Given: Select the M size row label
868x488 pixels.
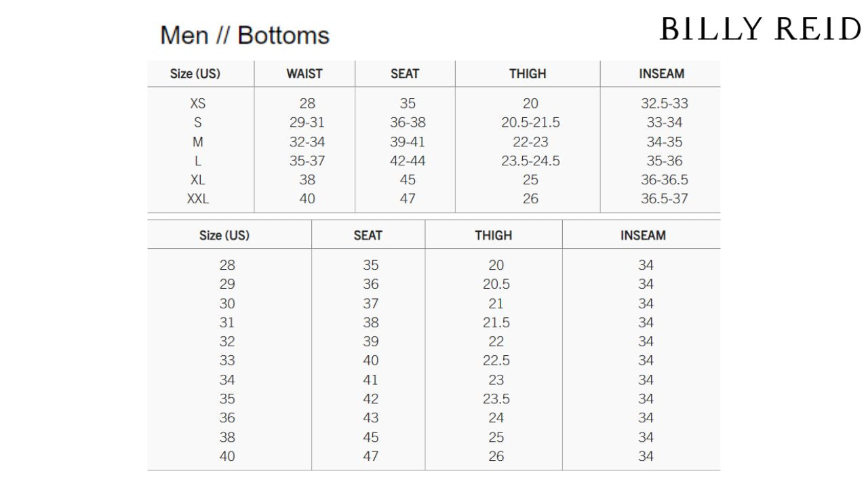Looking at the screenshot, I should (198, 142).
